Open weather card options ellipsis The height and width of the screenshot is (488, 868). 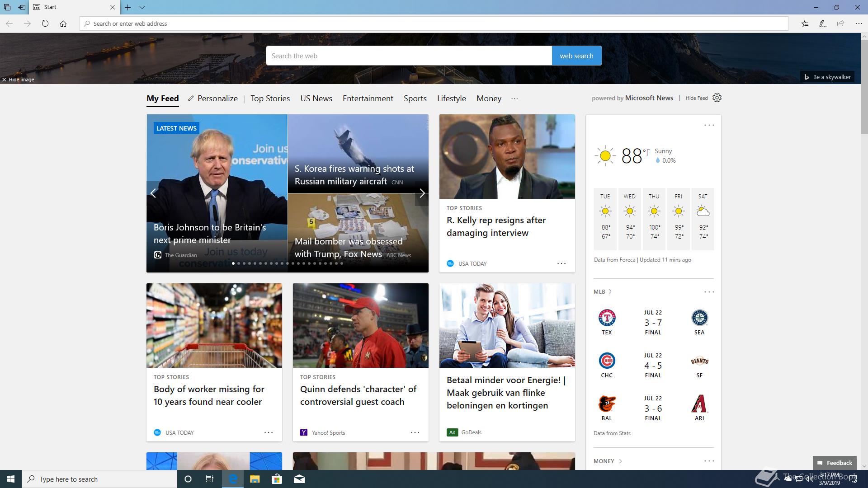(x=709, y=125)
